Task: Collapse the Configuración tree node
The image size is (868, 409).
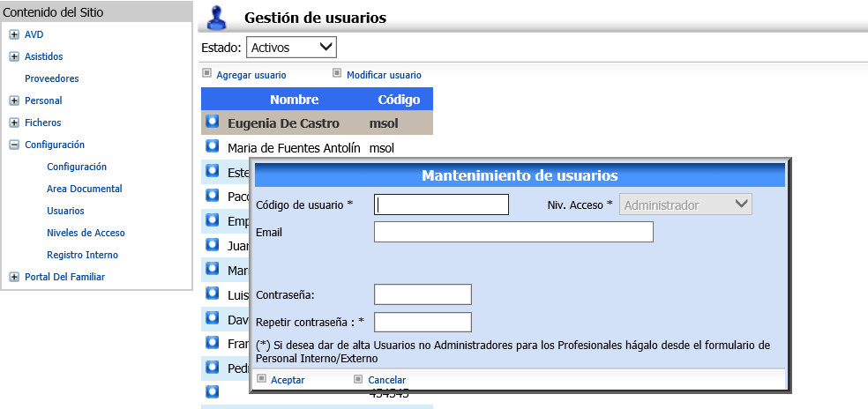Action: point(14,145)
